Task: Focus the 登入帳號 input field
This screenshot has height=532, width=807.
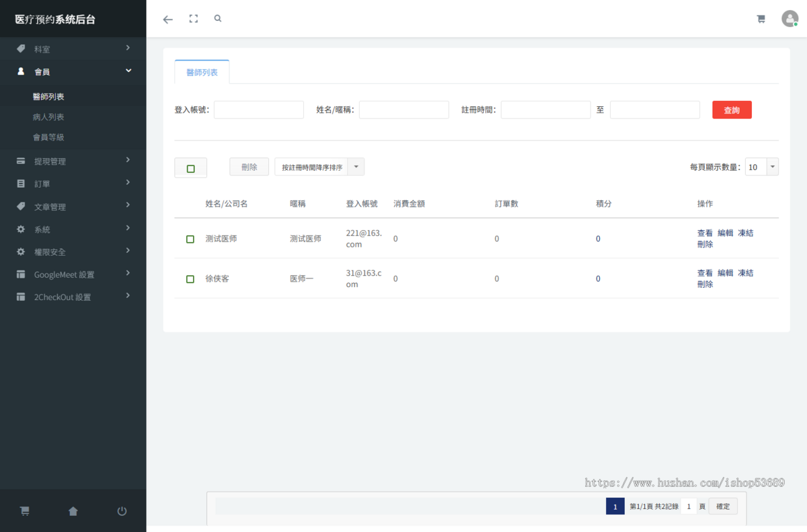Action: pyautogui.click(x=259, y=110)
